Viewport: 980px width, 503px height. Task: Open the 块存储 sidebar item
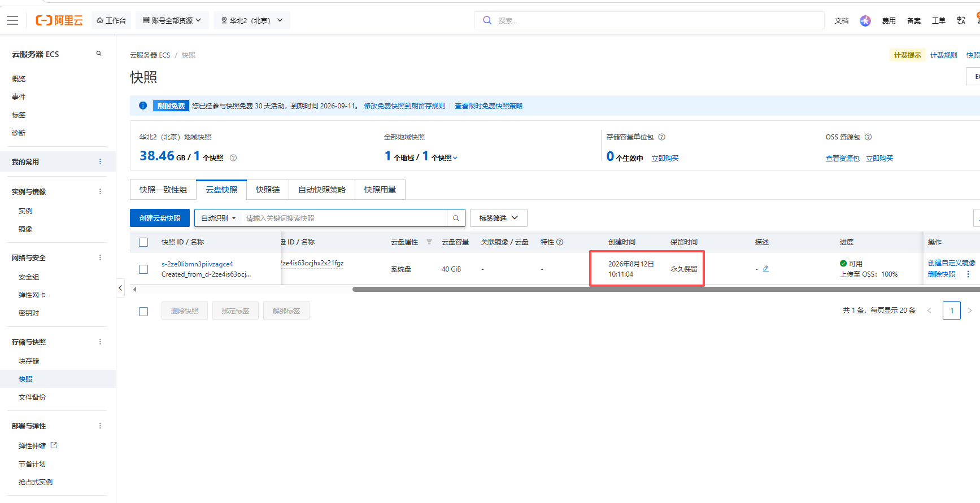(x=29, y=361)
